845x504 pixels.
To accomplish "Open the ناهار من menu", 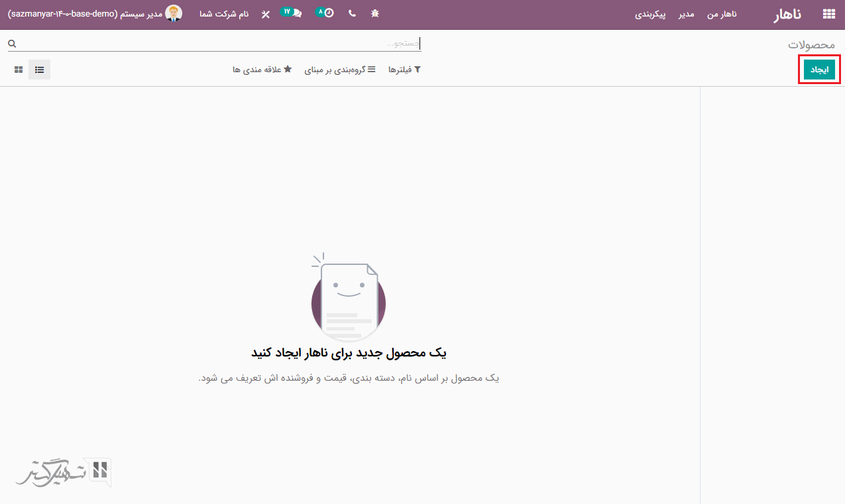I will tap(722, 14).
